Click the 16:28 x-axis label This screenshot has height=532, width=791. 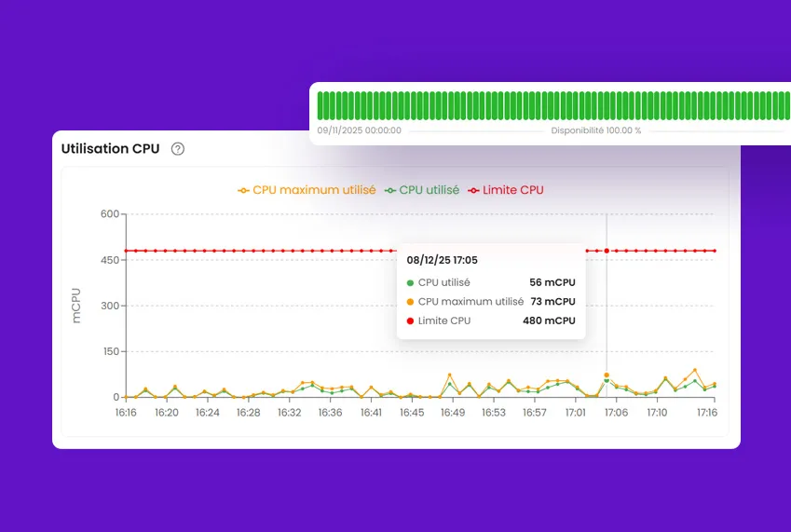[248, 413]
